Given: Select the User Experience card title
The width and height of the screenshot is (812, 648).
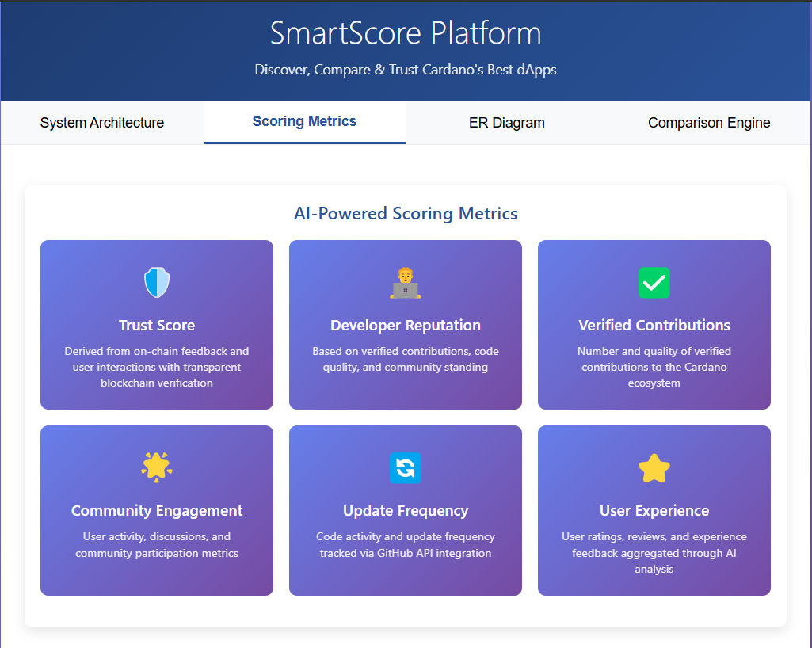Looking at the screenshot, I should [654, 511].
